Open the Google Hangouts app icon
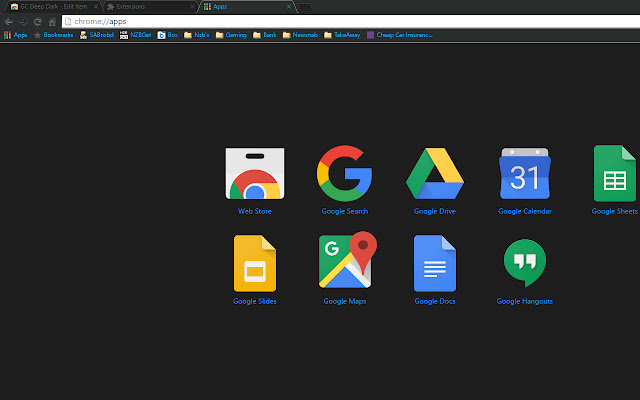This screenshot has height=400, width=640. (525, 263)
